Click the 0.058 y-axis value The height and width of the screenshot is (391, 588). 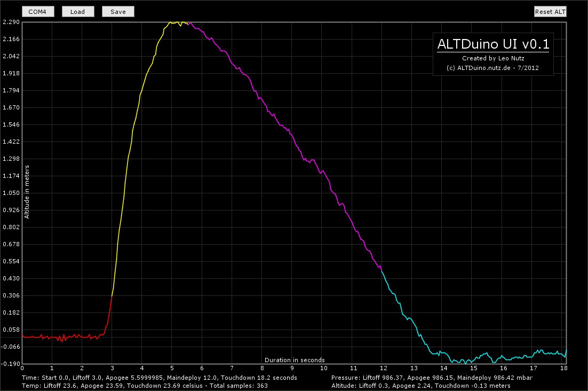tap(11, 330)
